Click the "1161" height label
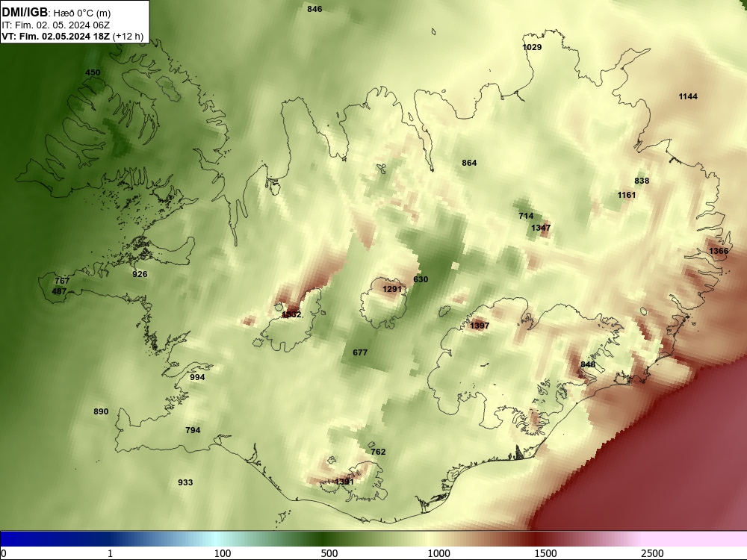Image resolution: width=747 pixels, height=560 pixels. click(627, 195)
